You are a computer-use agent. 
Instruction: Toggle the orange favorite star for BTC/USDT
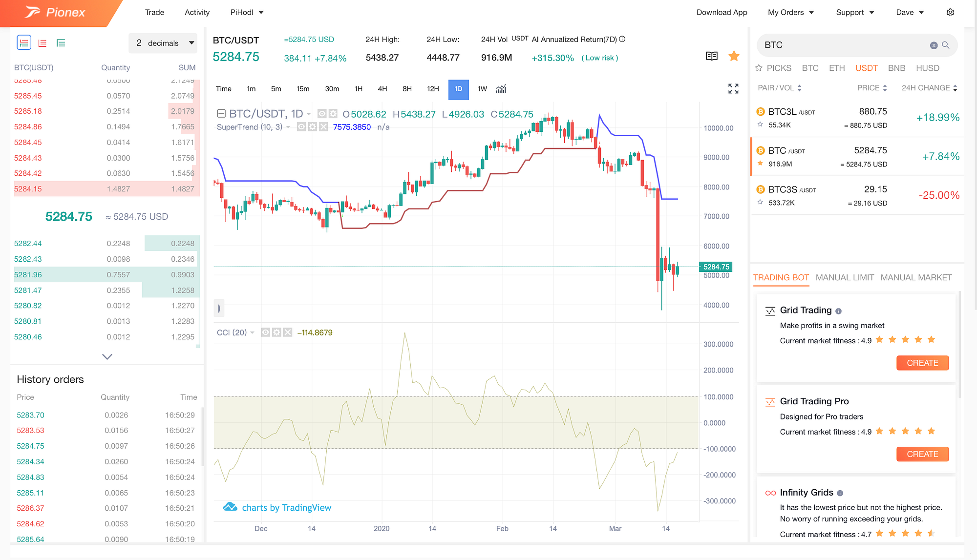tap(734, 56)
